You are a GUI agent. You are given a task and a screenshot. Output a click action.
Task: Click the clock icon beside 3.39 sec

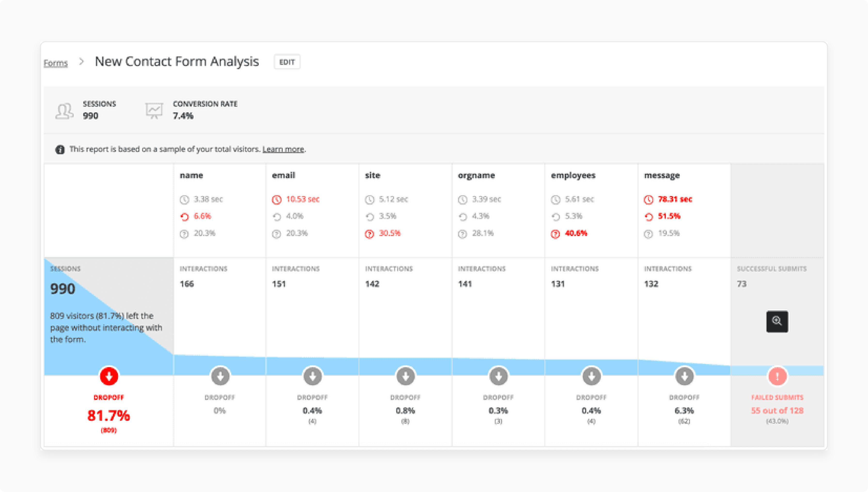click(x=463, y=200)
